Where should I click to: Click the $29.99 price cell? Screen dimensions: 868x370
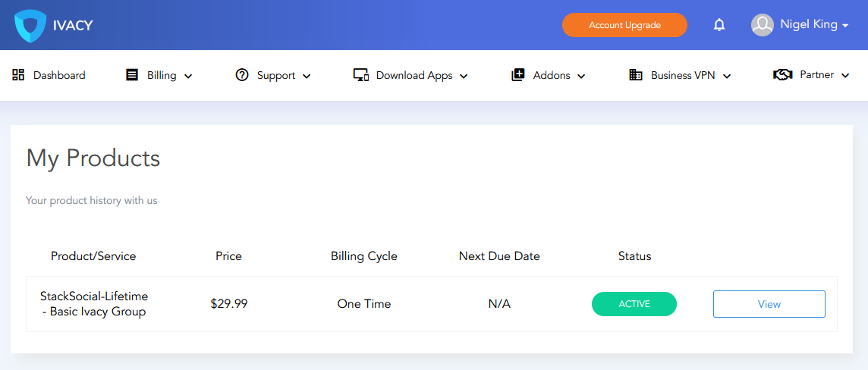(x=229, y=303)
